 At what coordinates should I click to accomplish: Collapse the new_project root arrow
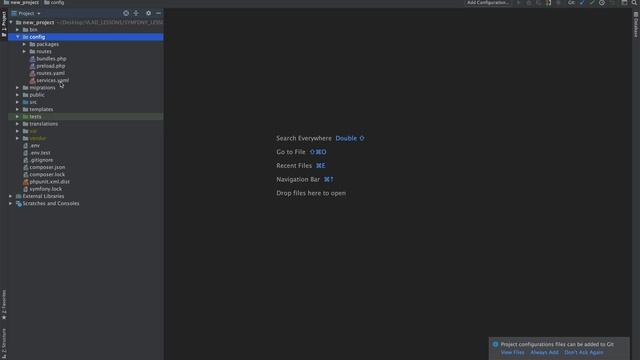[11, 22]
